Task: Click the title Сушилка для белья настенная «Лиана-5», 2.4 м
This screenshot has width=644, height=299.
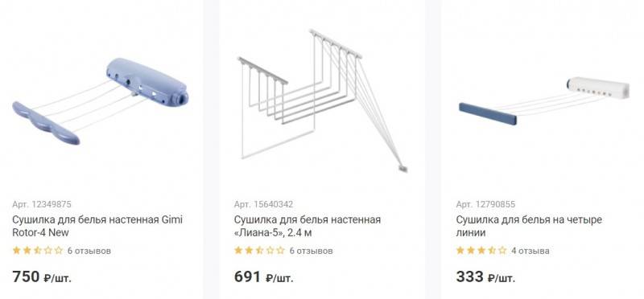Action: tap(308, 226)
